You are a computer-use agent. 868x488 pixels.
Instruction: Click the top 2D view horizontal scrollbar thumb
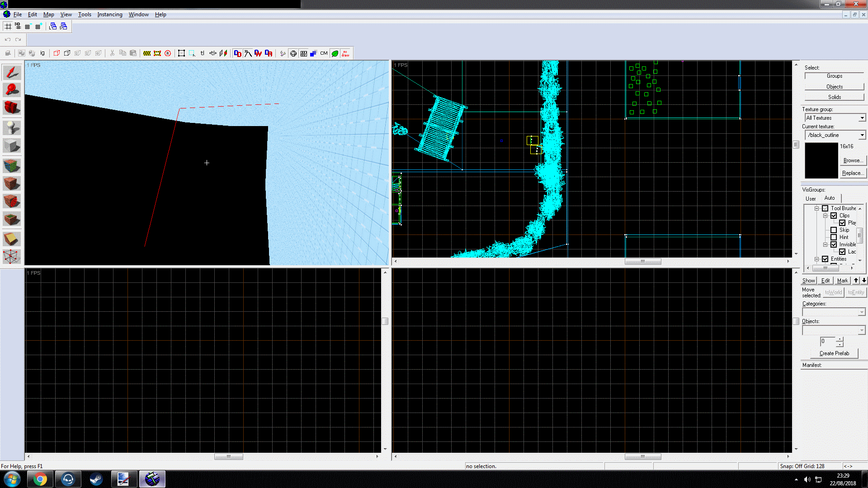pos(643,261)
